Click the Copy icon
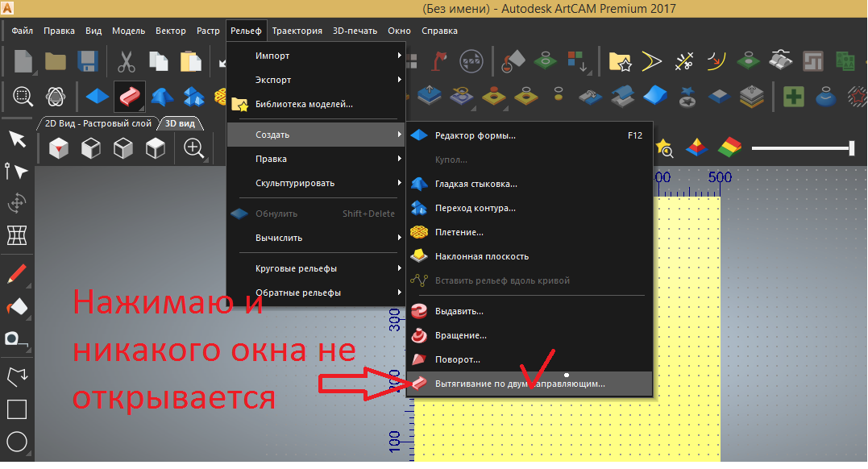 (x=158, y=61)
